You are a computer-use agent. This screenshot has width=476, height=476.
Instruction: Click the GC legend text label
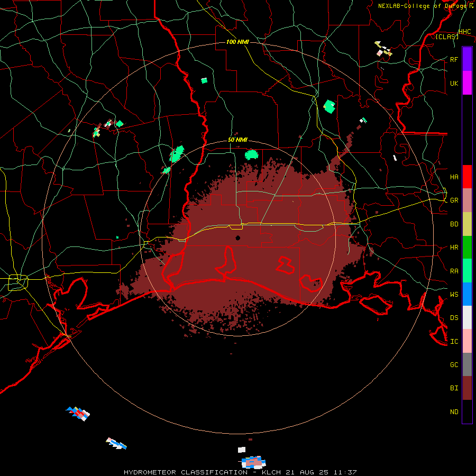[x=454, y=364]
